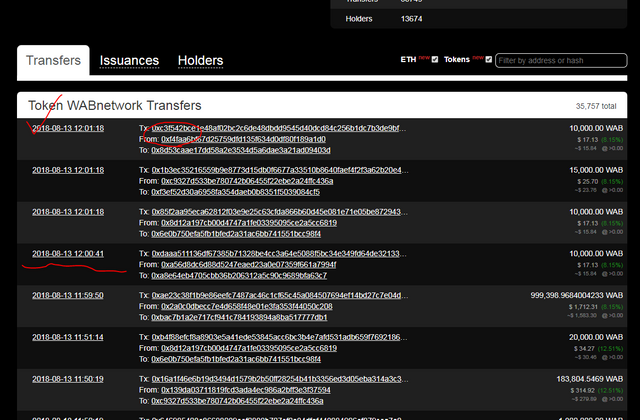Select amount 15,000.00 WAB
640x420 pixels.
point(596,170)
